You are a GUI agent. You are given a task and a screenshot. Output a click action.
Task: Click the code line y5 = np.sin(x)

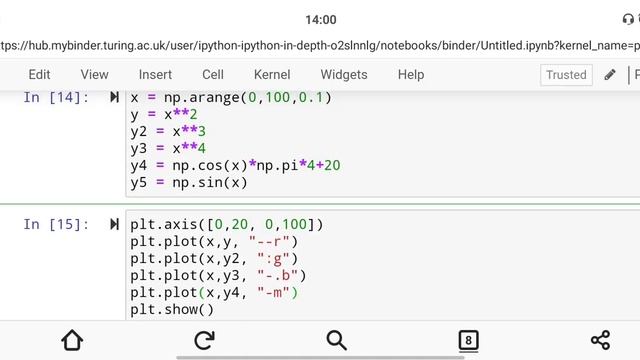189,182
